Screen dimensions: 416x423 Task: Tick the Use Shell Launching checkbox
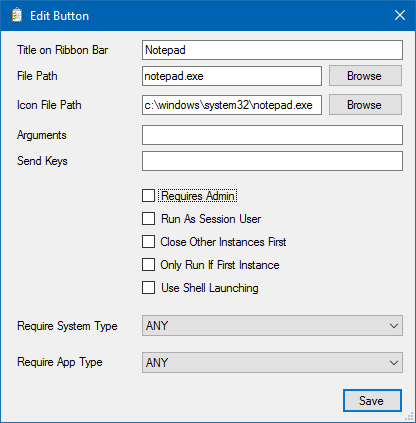pyautogui.click(x=148, y=288)
